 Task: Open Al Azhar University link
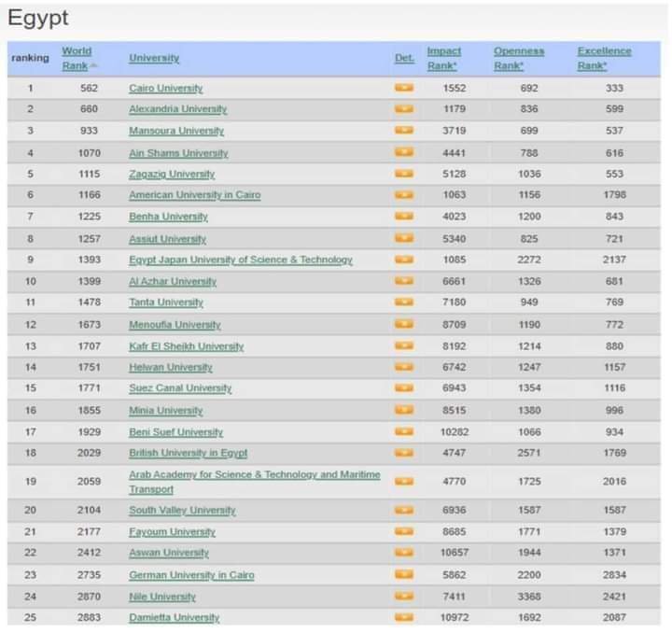pyautogui.click(x=173, y=282)
